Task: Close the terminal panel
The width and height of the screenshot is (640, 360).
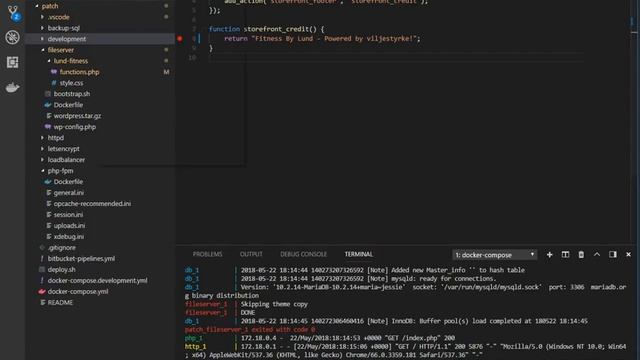Action: click(x=629, y=255)
